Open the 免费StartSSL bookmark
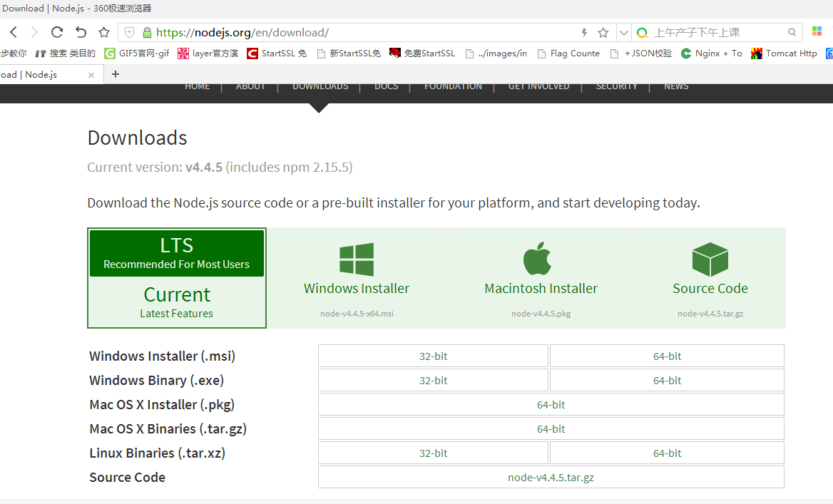 pyautogui.click(x=422, y=53)
